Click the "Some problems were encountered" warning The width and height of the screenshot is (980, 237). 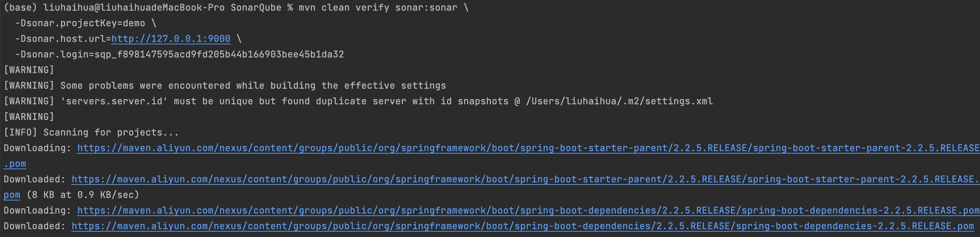point(253,86)
